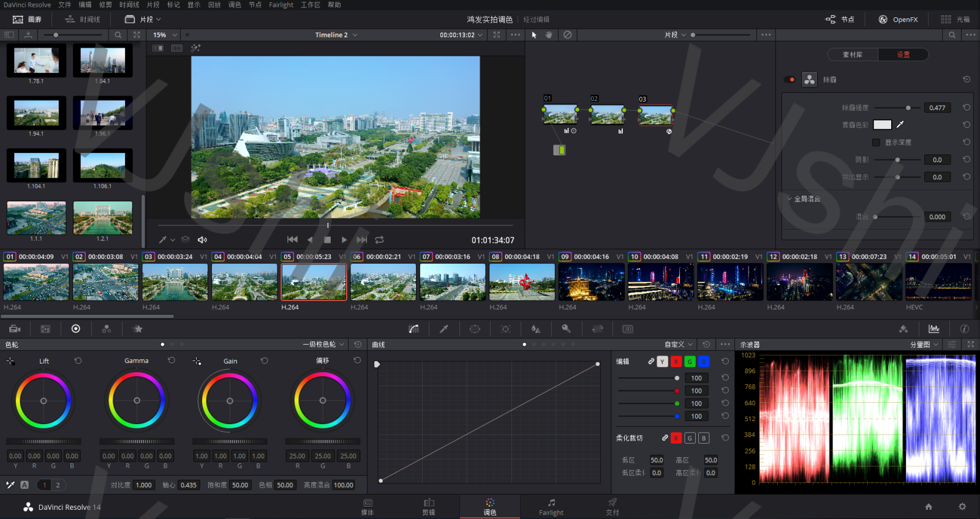Viewport: 980px width, 519px height.
Task: Open the Blur palette icon
Action: coord(536,329)
